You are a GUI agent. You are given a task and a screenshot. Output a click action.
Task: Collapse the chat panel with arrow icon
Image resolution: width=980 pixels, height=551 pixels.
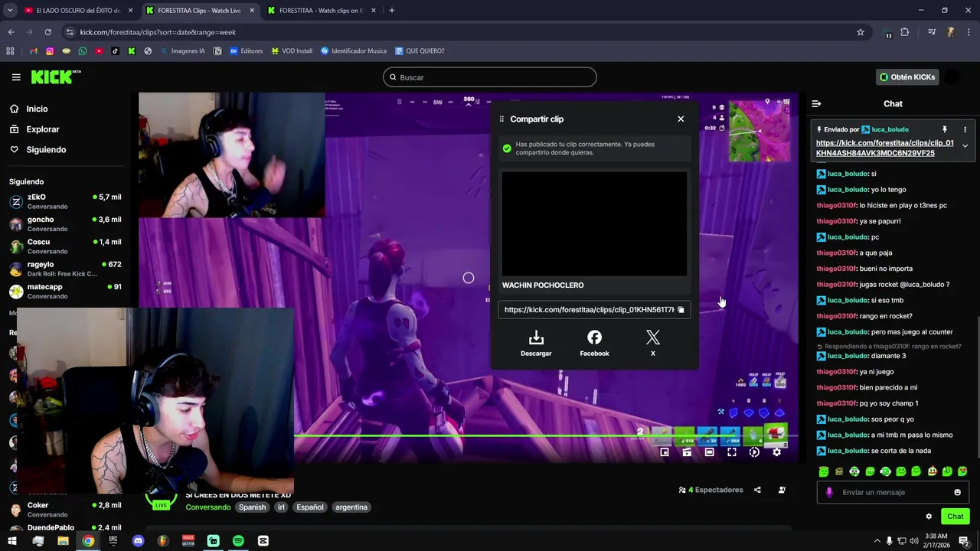pos(816,103)
